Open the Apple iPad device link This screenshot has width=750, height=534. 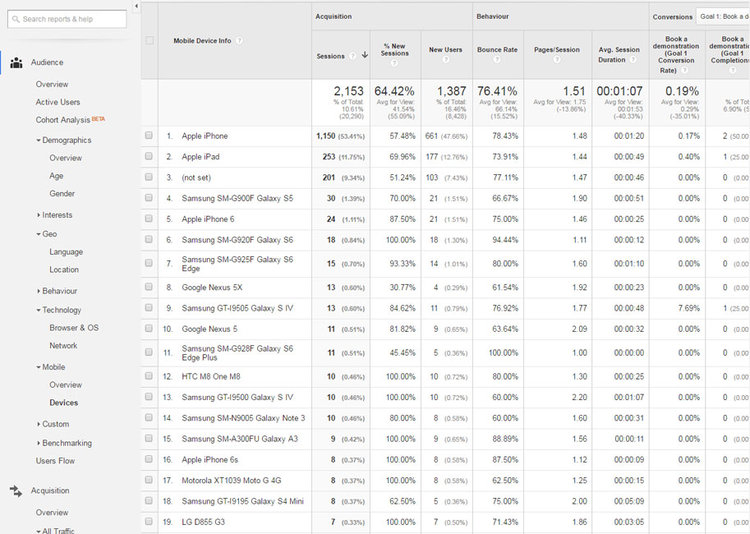click(x=200, y=156)
